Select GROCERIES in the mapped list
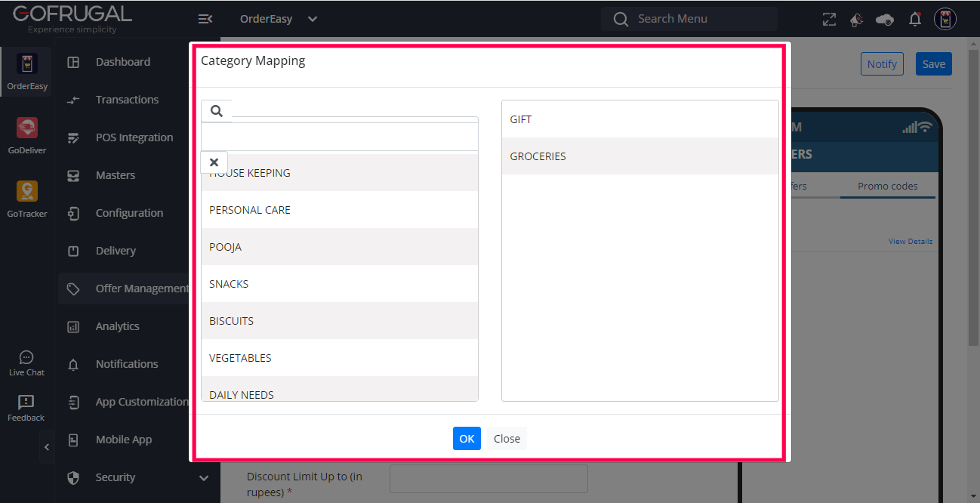The image size is (980, 503). click(x=640, y=156)
